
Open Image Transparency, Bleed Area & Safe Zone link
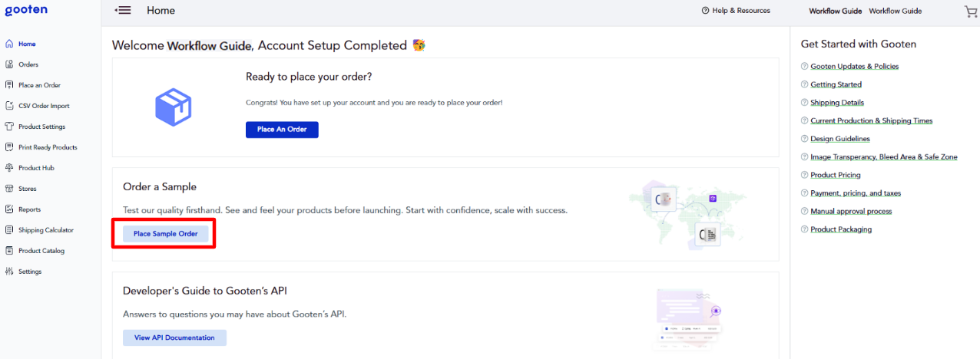[x=884, y=156]
